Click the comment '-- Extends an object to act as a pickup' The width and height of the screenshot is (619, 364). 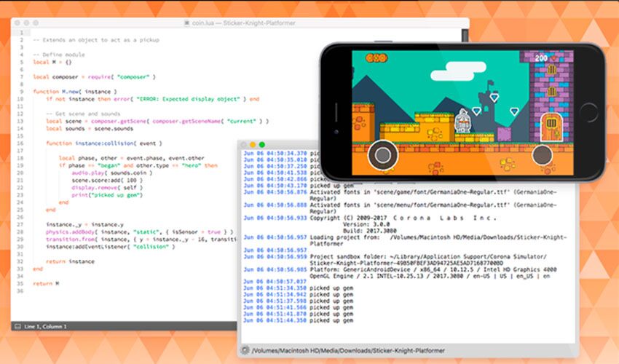[x=96, y=40]
